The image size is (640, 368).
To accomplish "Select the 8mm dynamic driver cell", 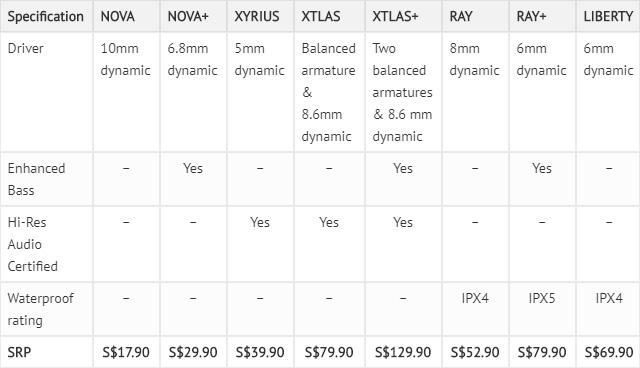I will (474, 59).
